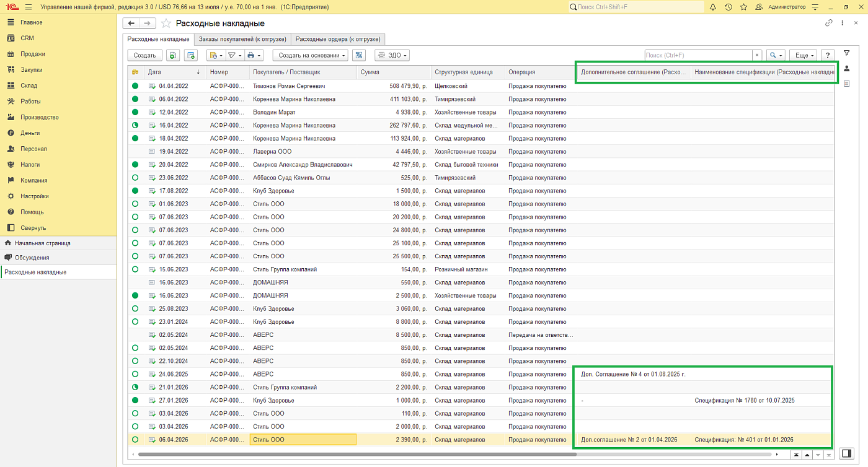Click the document list icon on right panel

846,84
